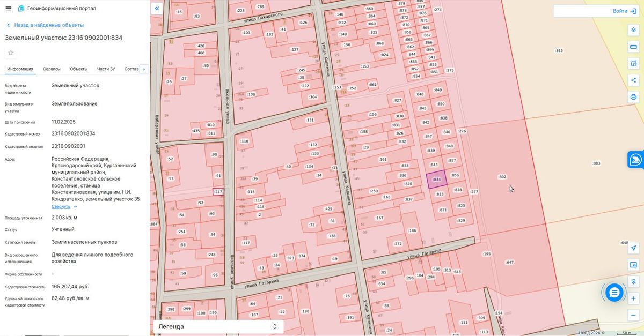644x336 pixels.
Task: Click the date 11.02.2025
Action: (63, 122)
